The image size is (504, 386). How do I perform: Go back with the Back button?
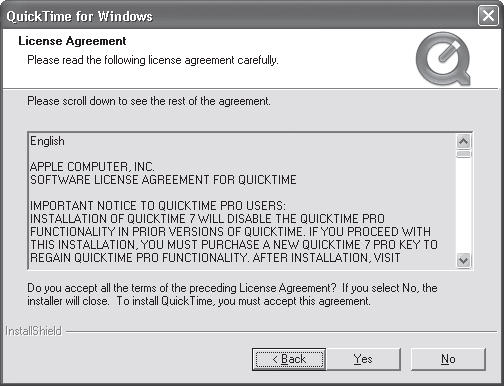click(x=289, y=359)
